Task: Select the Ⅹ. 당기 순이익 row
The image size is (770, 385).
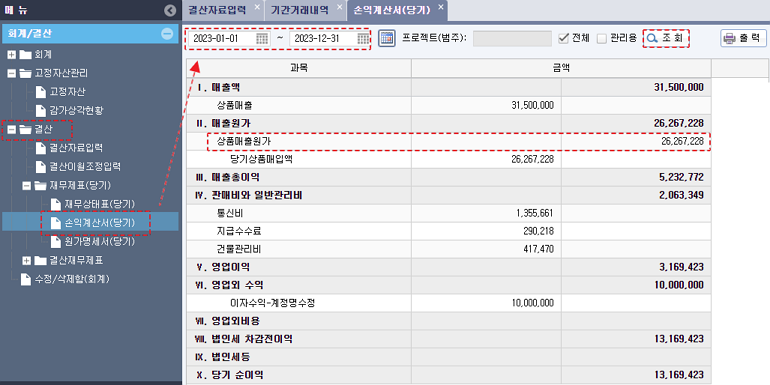Action: point(449,375)
